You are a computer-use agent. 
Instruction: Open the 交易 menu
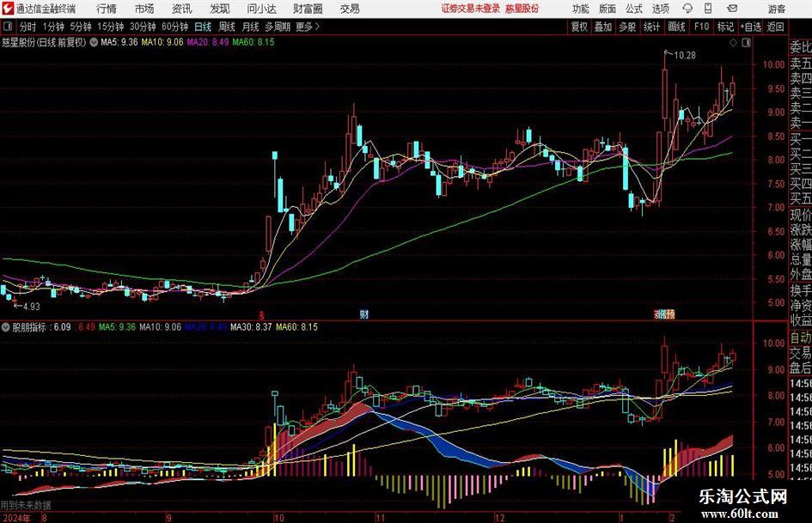tap(350, 9)
